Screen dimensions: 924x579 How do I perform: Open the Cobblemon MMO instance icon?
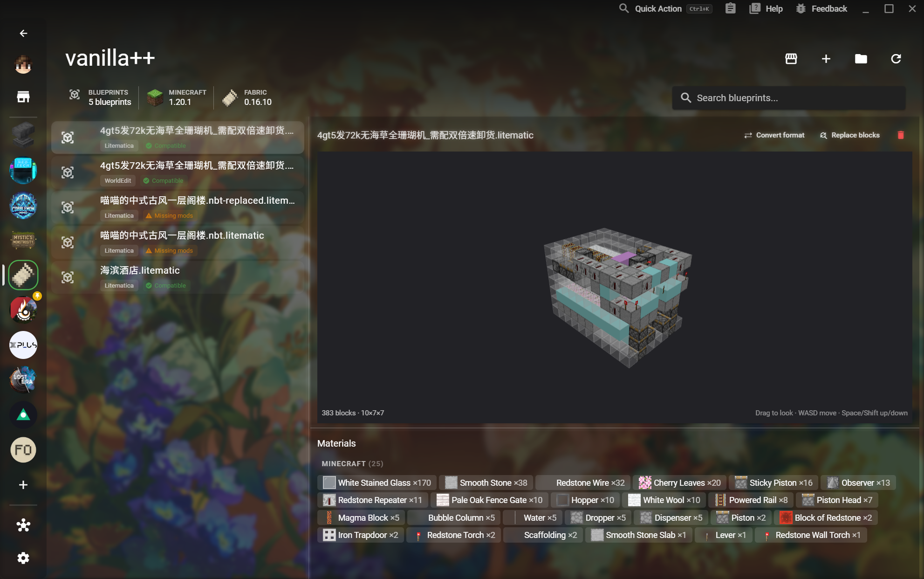tap(23, 205)
